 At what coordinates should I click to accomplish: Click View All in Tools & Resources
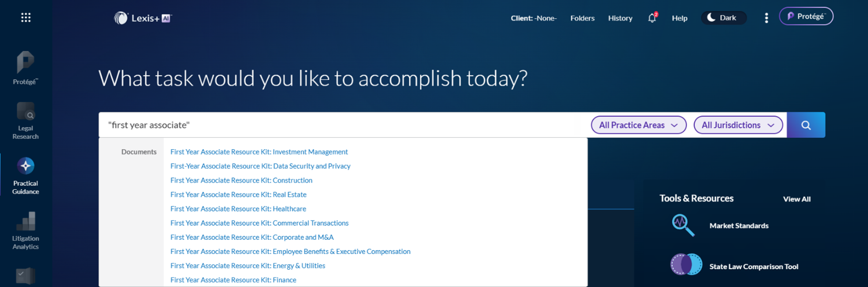pos(796,199)
